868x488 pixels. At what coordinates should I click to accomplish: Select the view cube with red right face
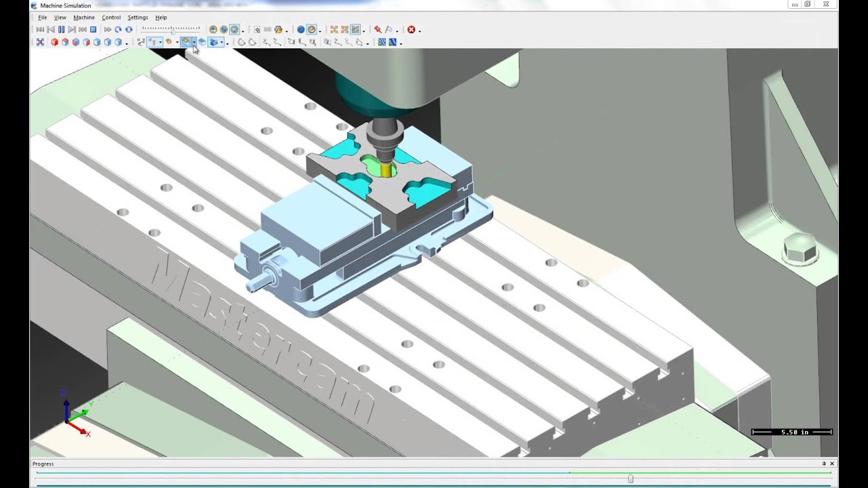tap(86, 42)
